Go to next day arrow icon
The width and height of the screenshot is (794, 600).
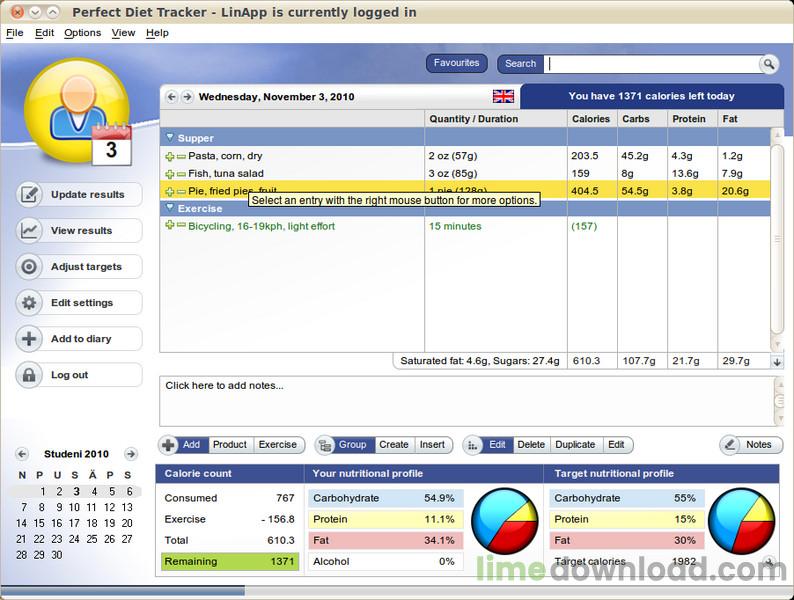coord(187,97)
